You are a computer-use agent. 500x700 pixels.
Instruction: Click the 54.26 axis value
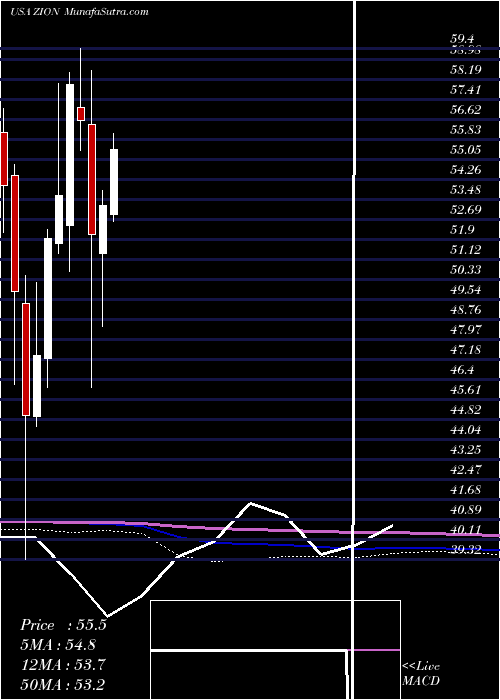[x=466, y=170]
